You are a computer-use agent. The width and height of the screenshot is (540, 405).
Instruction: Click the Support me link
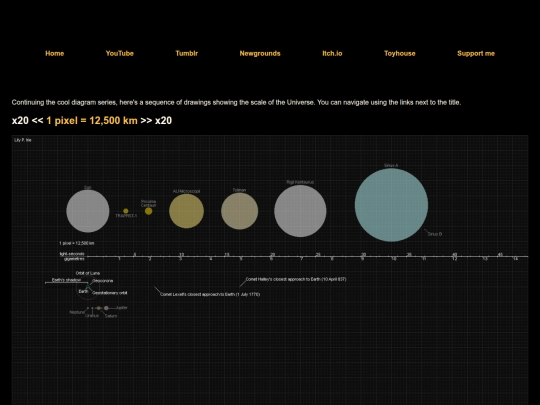click(x=476, y=53)
